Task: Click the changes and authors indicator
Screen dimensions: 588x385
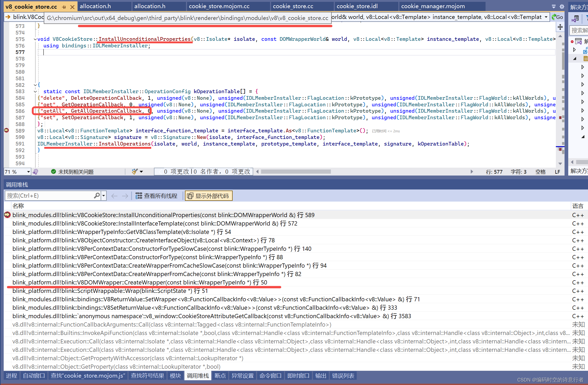Action: (204, 172)
